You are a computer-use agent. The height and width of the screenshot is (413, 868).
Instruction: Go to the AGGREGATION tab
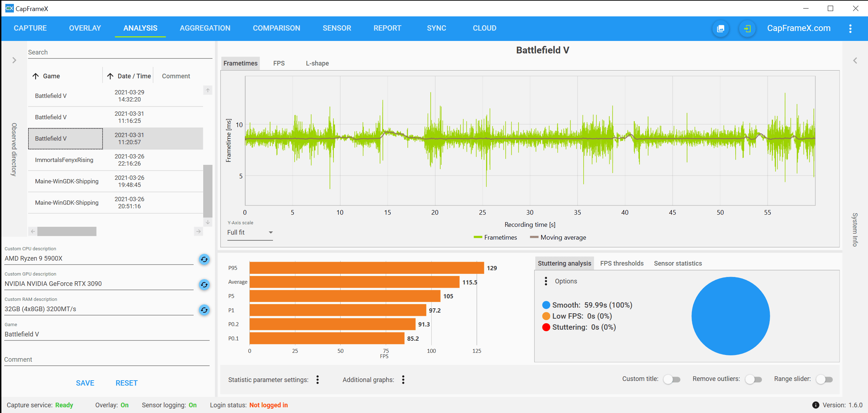(x=205, y=28)
